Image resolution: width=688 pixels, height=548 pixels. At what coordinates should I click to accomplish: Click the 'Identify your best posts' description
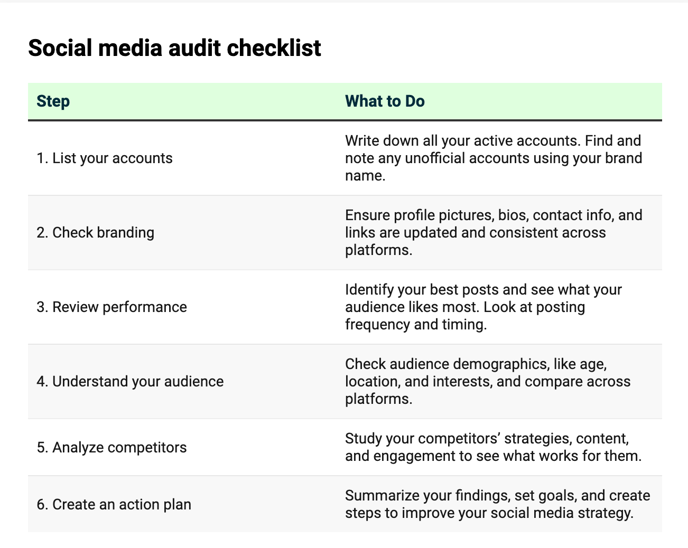483,307
